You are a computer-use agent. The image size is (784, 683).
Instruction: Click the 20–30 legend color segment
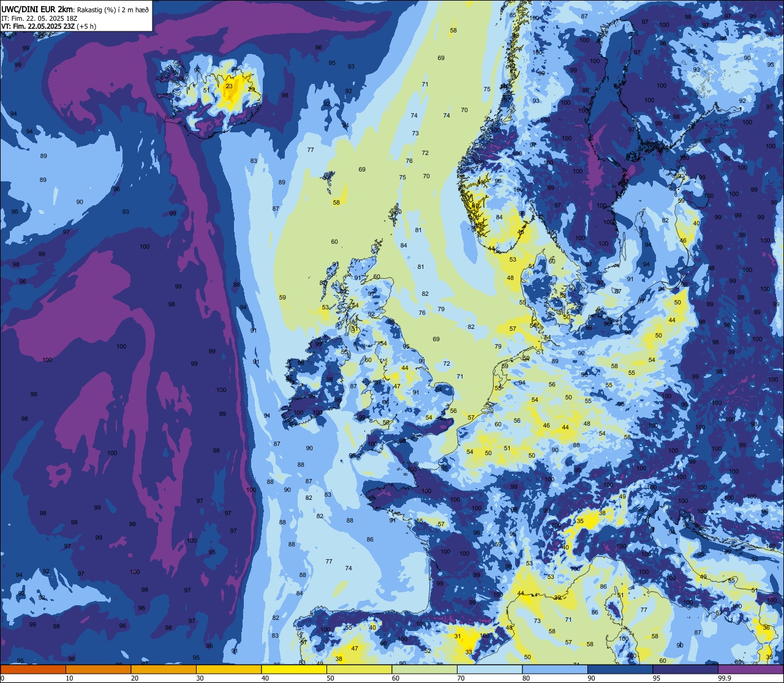tap(163, 670)
